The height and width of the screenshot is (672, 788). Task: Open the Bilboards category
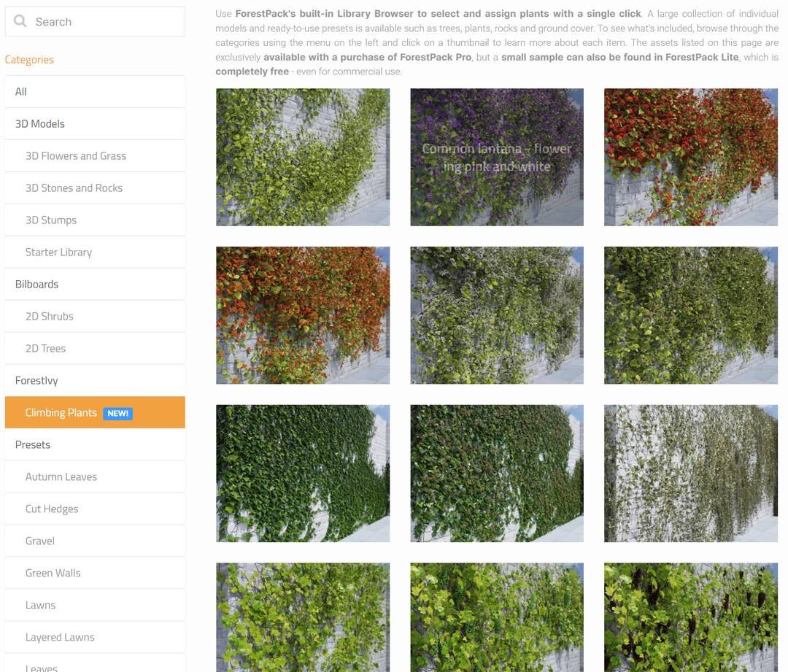[94, 285]
